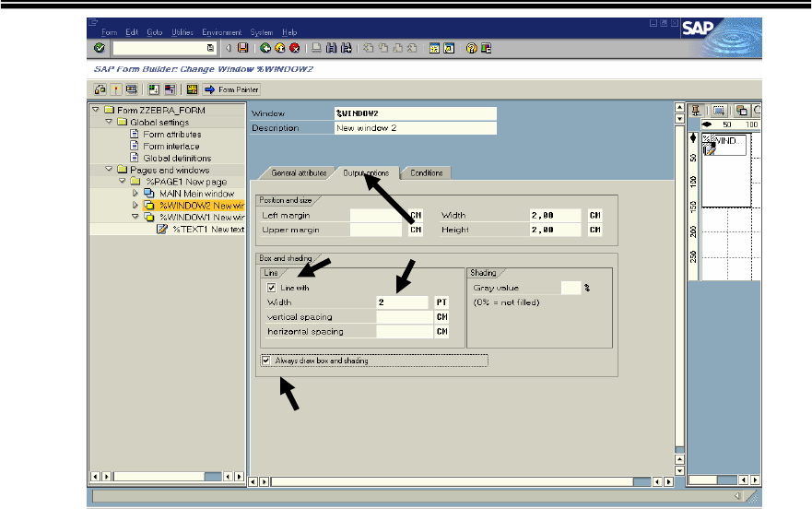Click the Activate matchstick icon

tap(116, 89)
